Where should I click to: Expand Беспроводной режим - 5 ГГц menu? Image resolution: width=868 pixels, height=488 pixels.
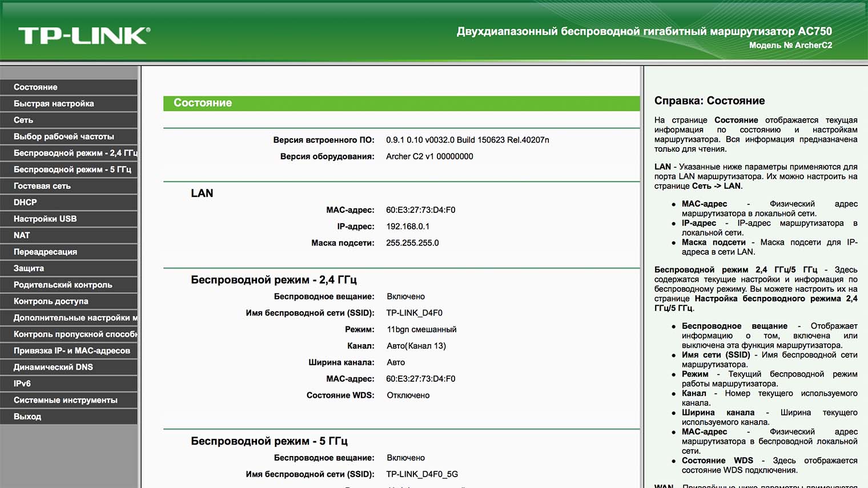(69, 170)
